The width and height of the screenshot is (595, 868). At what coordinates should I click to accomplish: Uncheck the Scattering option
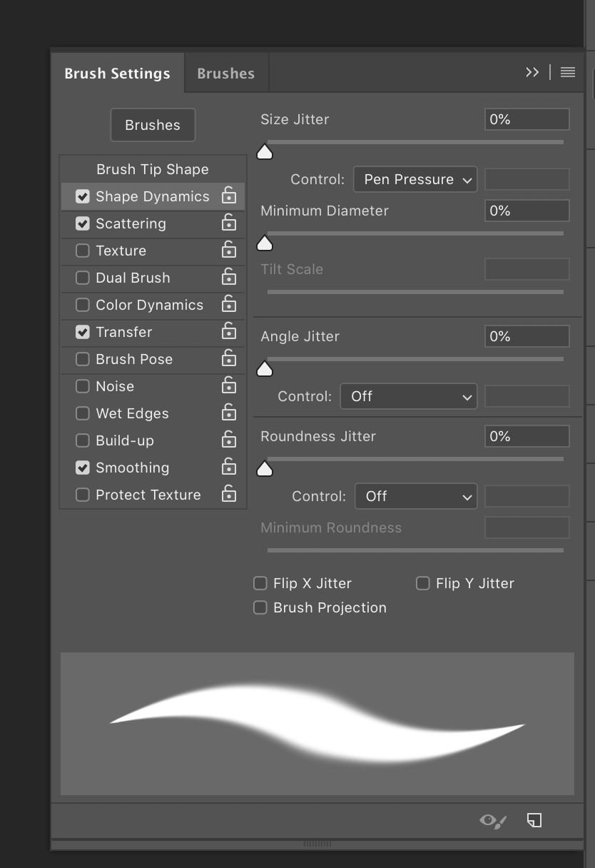[83, 223]
